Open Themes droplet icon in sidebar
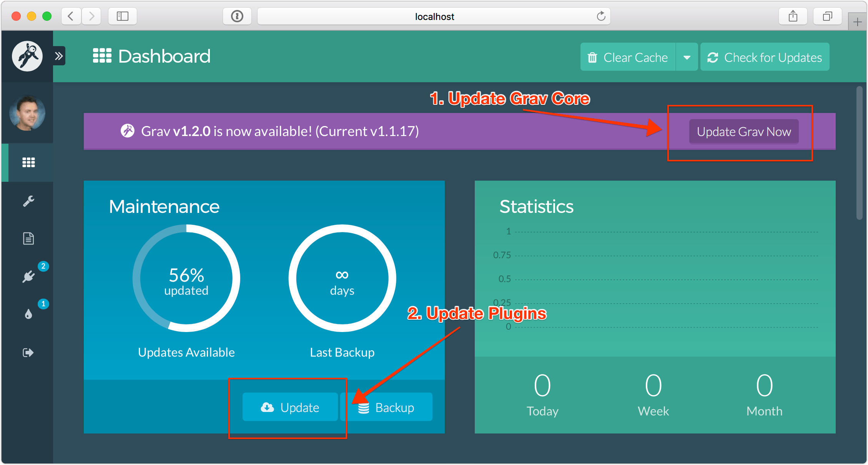868x465 pixels. point(28,314)
